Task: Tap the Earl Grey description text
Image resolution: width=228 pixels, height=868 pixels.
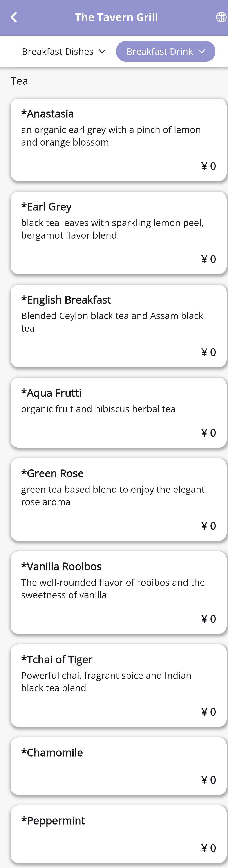Action: click(x=112, y=229)
